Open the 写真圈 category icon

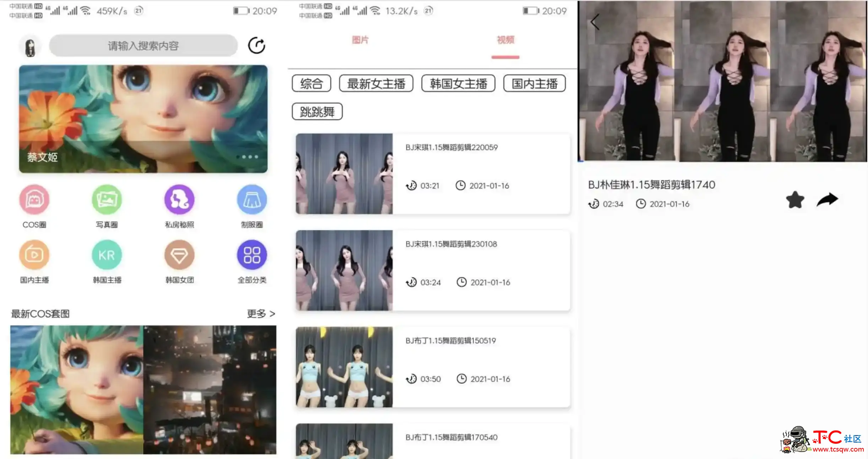(x=107, y=199)
